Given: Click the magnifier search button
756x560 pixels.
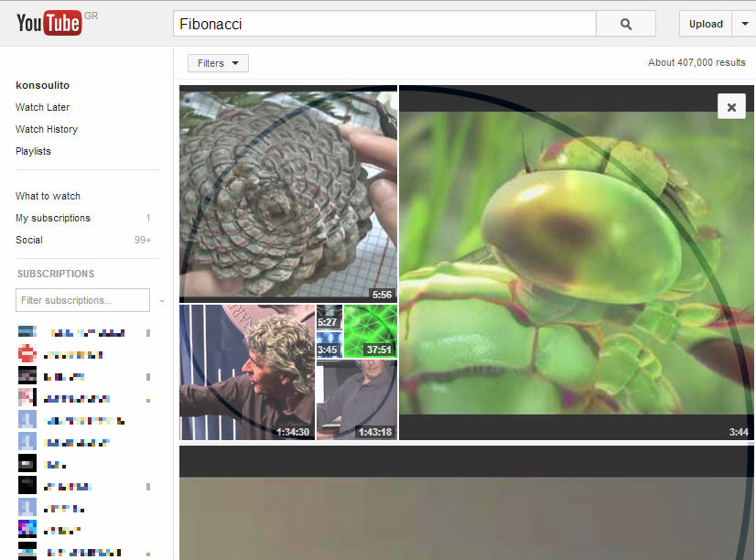Looking at the screenshot, I should [x=626, y=24].
